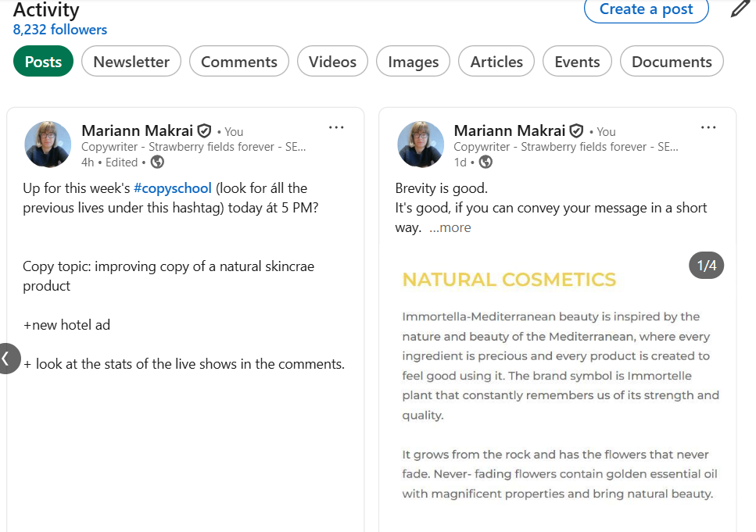756x532 pixels.
Task: Click the '+new hotel ad' line
Action: [x=66, y=325]
